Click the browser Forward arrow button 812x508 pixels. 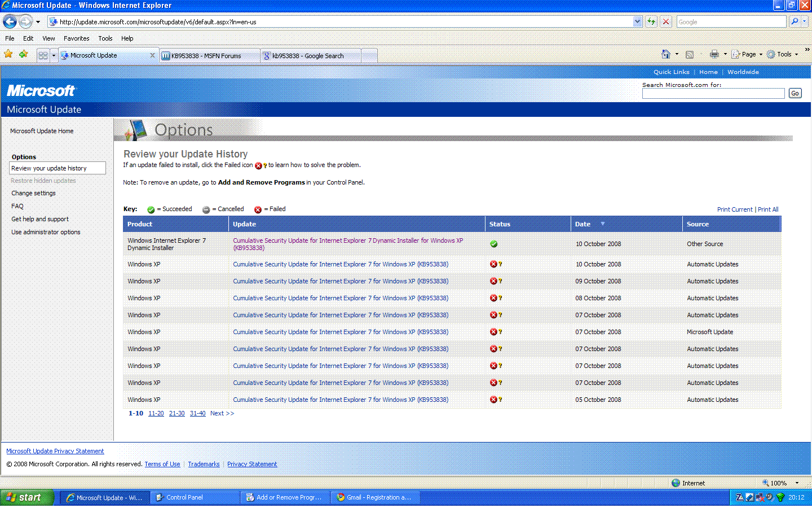point(26,21)
